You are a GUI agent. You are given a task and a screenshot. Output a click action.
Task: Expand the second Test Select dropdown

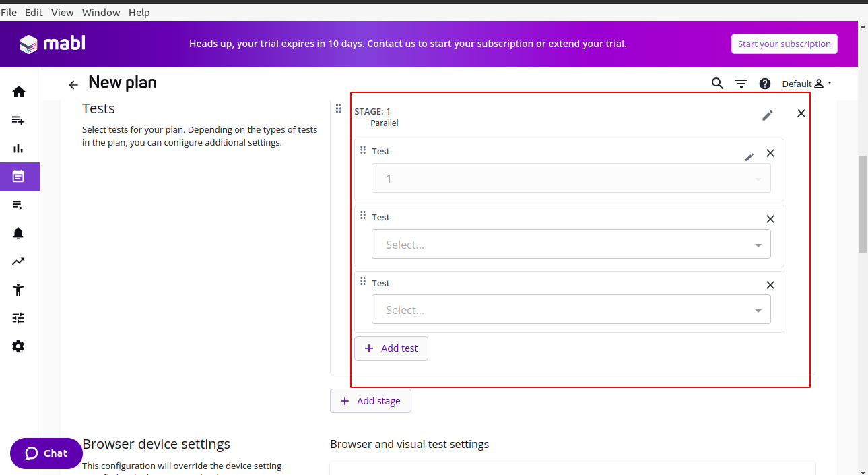[x=570, y=245]
